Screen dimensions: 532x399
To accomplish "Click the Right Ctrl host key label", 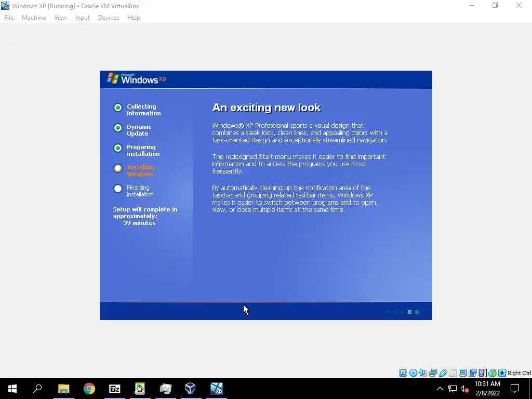I will point(519,373).
